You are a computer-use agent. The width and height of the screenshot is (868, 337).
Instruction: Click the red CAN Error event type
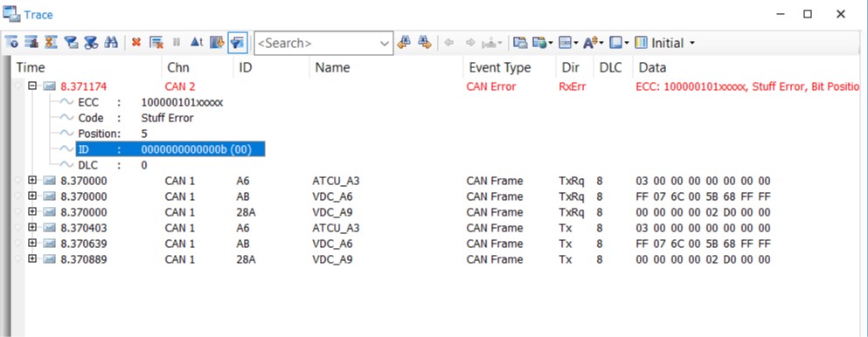click(491, 86)
